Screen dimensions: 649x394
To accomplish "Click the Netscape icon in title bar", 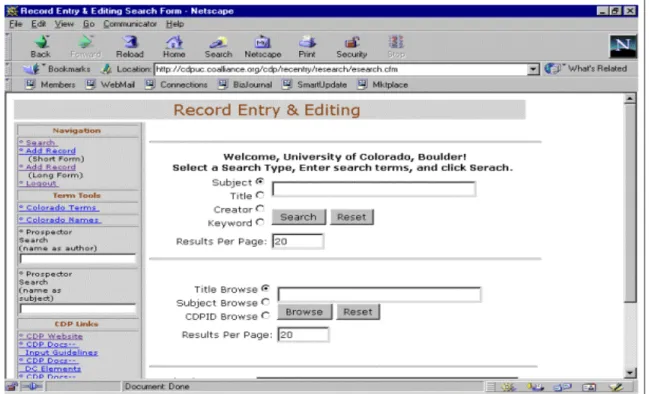I will coord(12,11).
